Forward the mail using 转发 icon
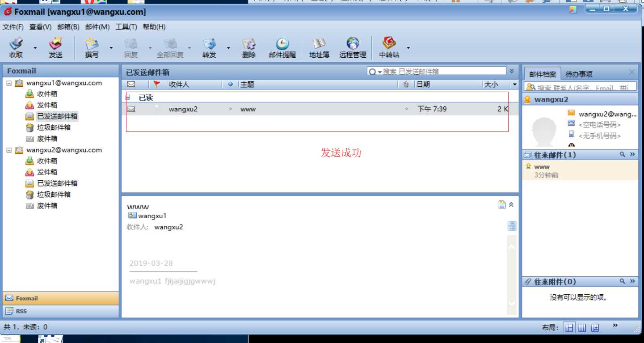This screenshot has height=343, width=644. [x=209, y=43]
